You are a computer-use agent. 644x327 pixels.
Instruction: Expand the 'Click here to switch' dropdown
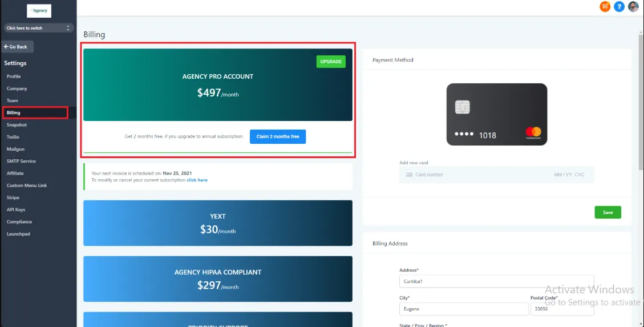pyautogui.click(x=39, y=28)
